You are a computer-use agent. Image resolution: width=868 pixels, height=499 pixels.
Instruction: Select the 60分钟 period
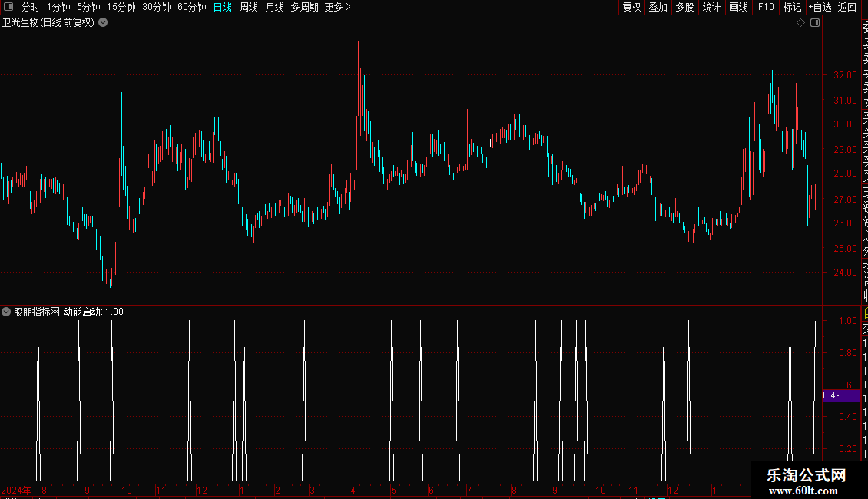tap(192, 7)
